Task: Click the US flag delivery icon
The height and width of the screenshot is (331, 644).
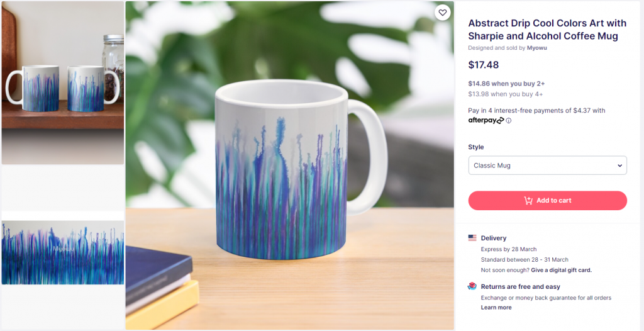Action: [x=472, y=238]
